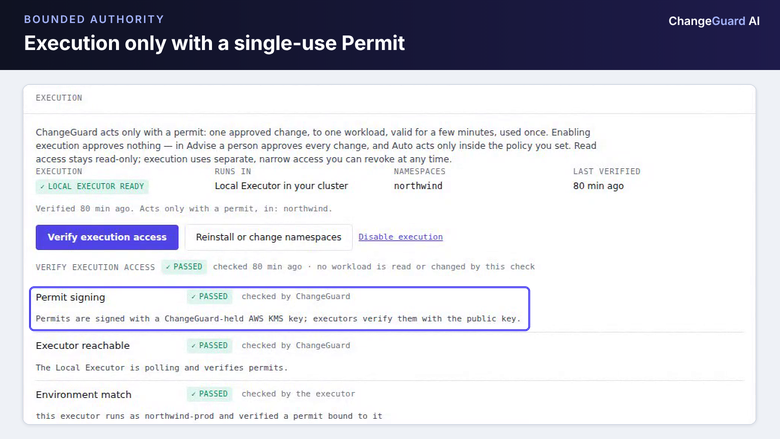Screen dimensions: 780x439
Task: Click the PASSED badge in the Permit signing row
Action: click(209, 296)
